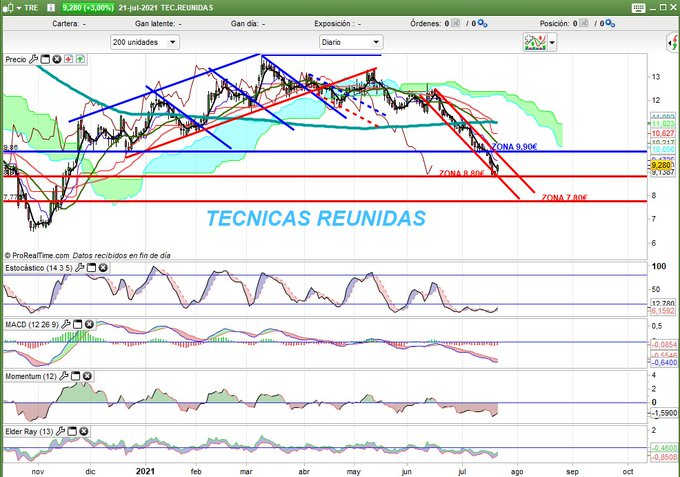Viewport: 680px width, 477px height.
Task: Open the 200 unidades dropdown
Action: (145, 42)
